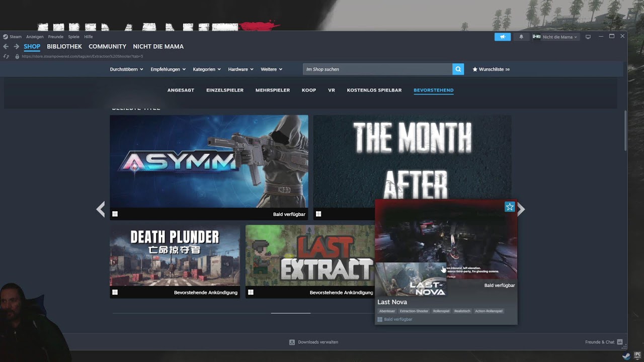644x362 pixels.
Task: Click the Windows icon on The Month After
Action: coord(318,214)
